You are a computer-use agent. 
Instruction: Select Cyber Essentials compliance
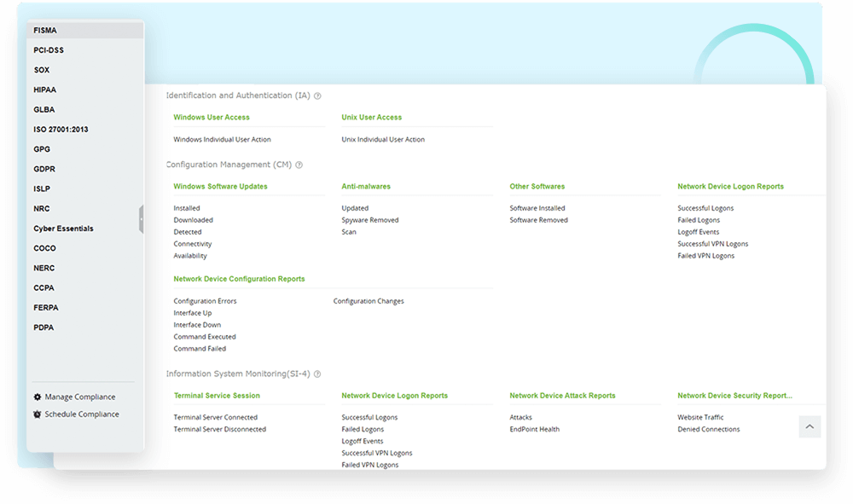point(63,229)
